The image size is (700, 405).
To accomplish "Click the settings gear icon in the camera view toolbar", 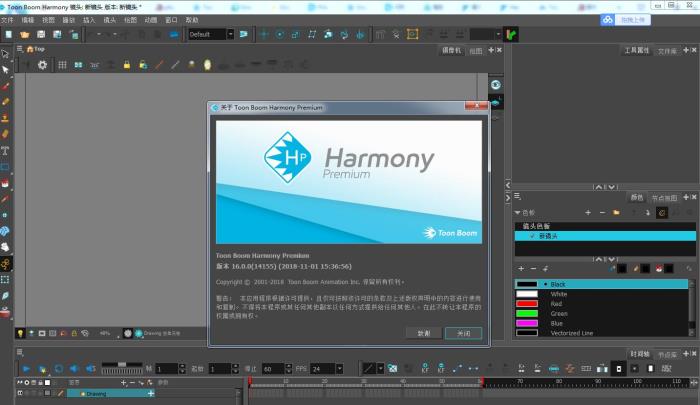I will tap(42, 65).
